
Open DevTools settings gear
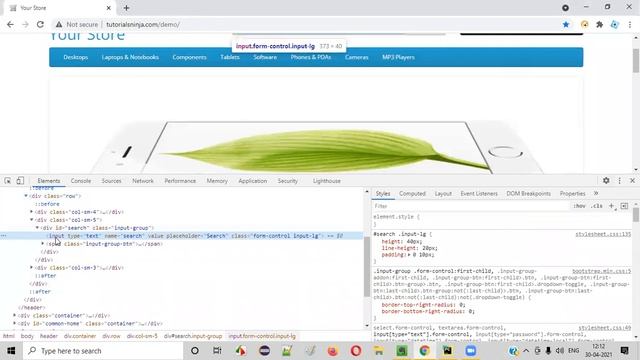click(606, 180)
